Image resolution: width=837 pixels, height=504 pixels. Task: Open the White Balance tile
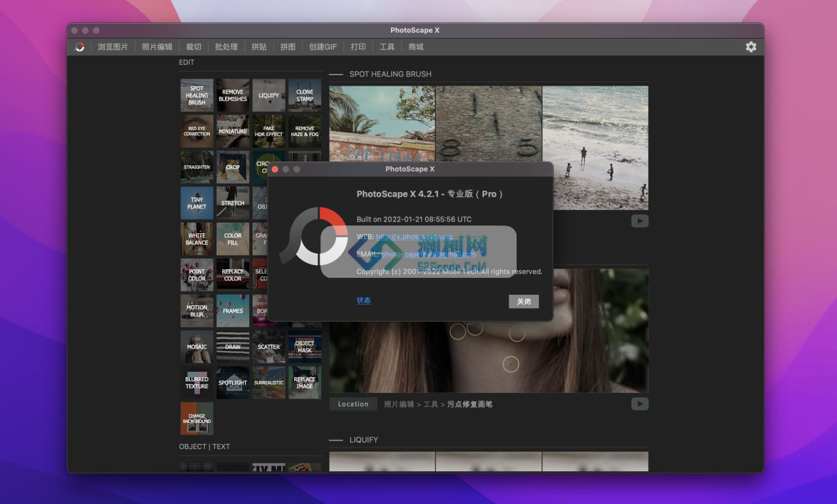[x=197, y=239]
